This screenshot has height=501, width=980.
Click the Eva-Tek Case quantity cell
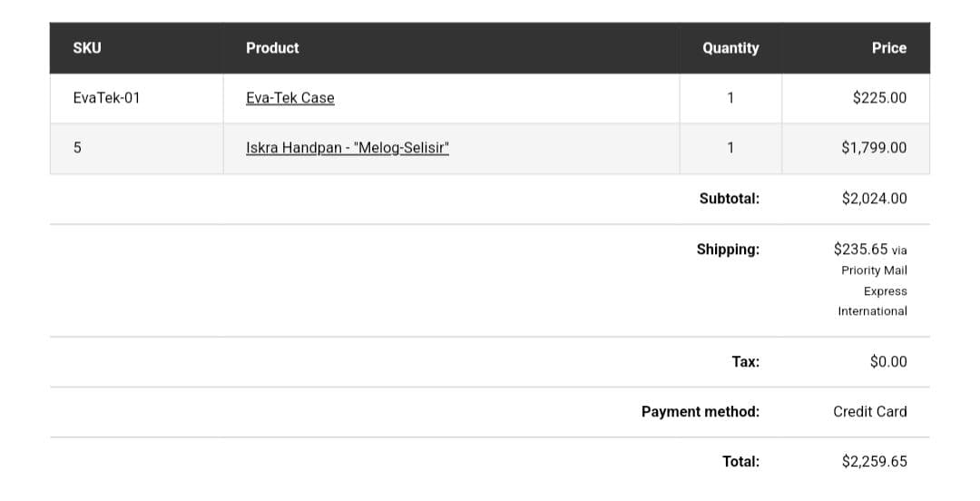click(x=730, y=98)
